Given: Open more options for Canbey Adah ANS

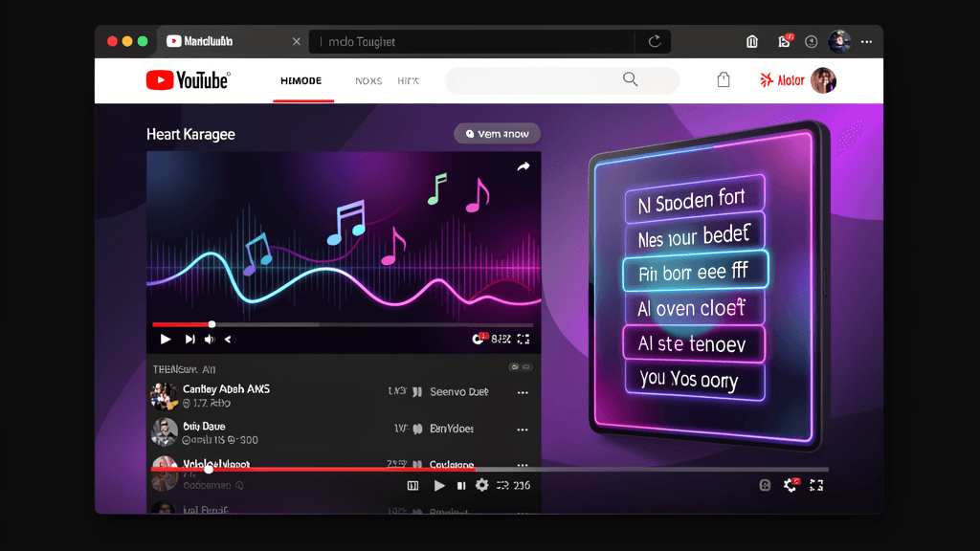Looking at the screenshot, I should 523,393.
